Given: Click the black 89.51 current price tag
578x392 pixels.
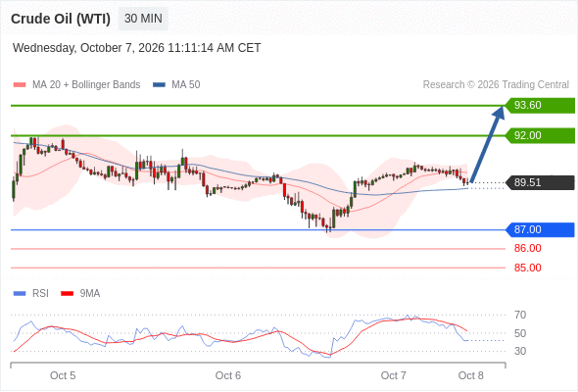Looking at the screenshot, I should click(x=539, y=182).
